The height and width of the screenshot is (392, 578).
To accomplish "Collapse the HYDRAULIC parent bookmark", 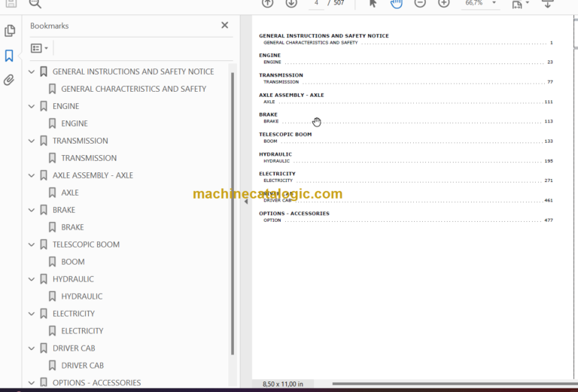I will pyautogui.click(x=32, y=280).
